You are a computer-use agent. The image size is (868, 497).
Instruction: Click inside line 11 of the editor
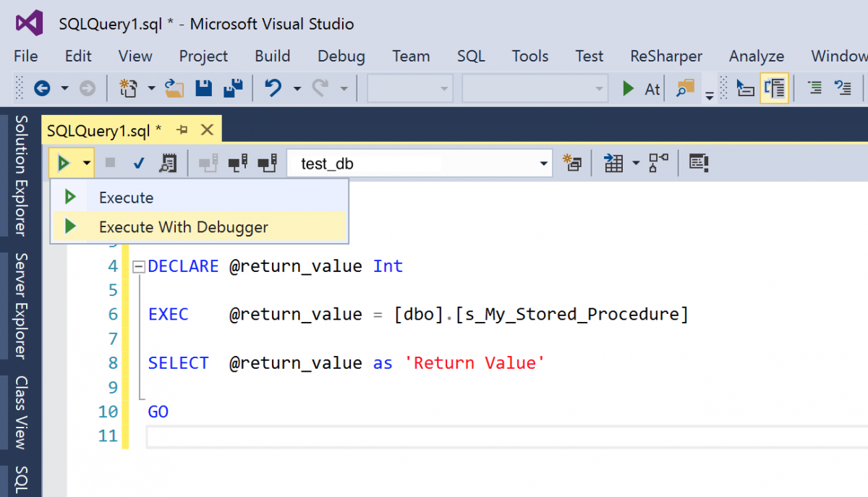(289, 436)
